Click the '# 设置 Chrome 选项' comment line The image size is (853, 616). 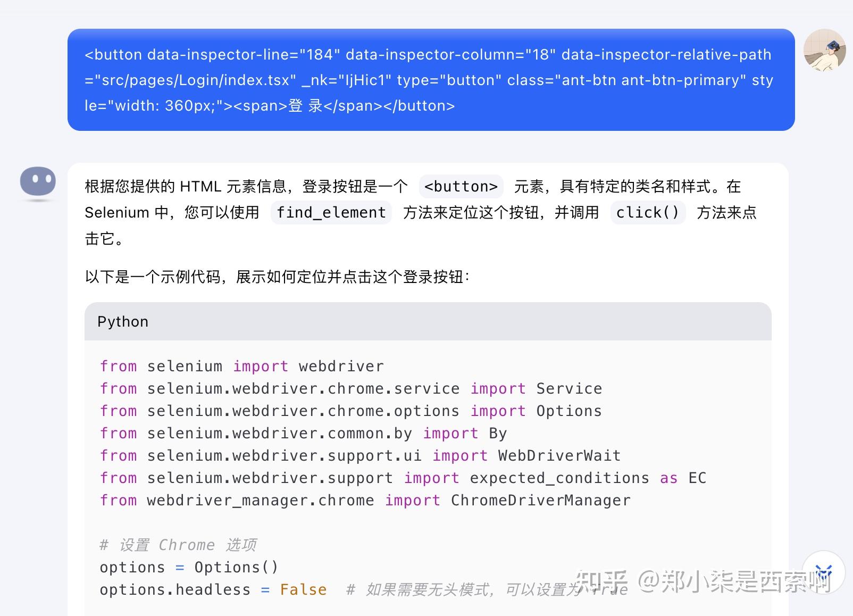coord(178,545)
